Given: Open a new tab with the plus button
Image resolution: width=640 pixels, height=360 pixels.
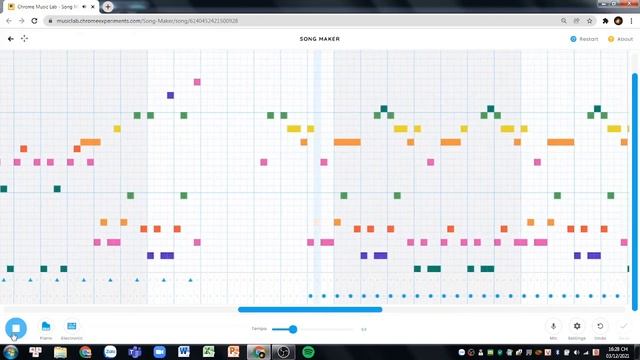Looking at the screenshot, I should tap(108, 7).
